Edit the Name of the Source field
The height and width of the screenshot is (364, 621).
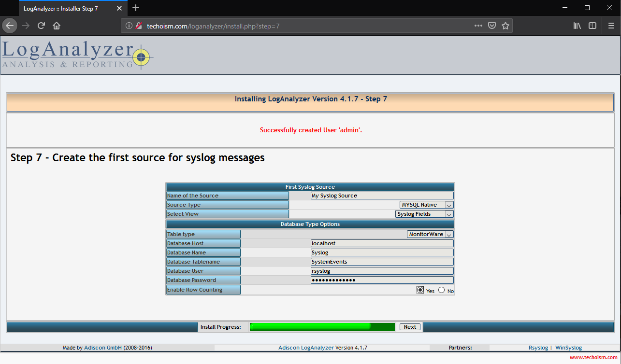[382, 196]
